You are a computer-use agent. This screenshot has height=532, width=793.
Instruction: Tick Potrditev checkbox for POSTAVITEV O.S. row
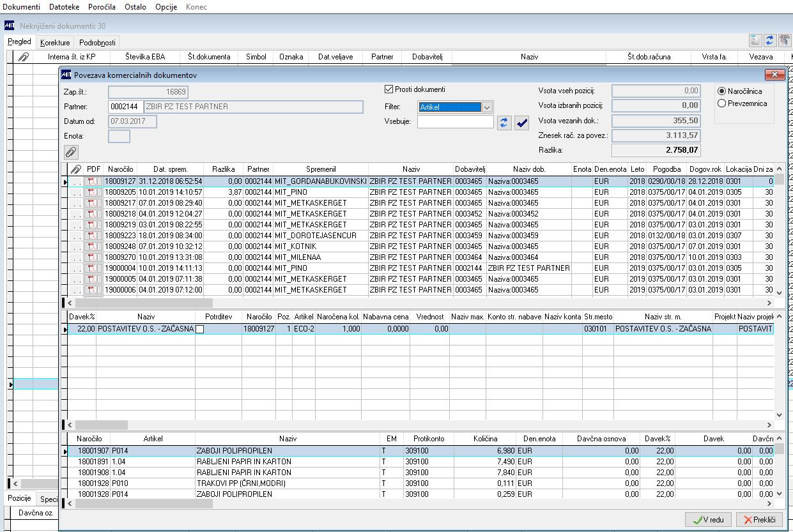pos(199,330)
